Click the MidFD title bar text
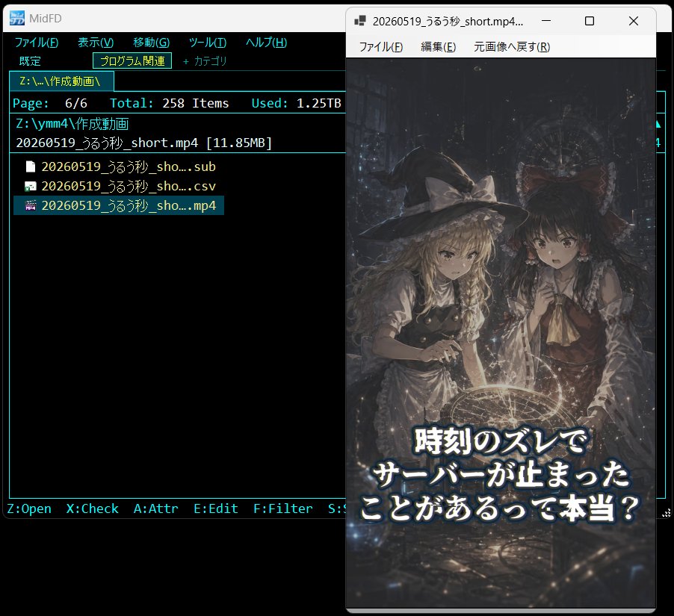This screenshot has width=674, height=616. point(46,19)
